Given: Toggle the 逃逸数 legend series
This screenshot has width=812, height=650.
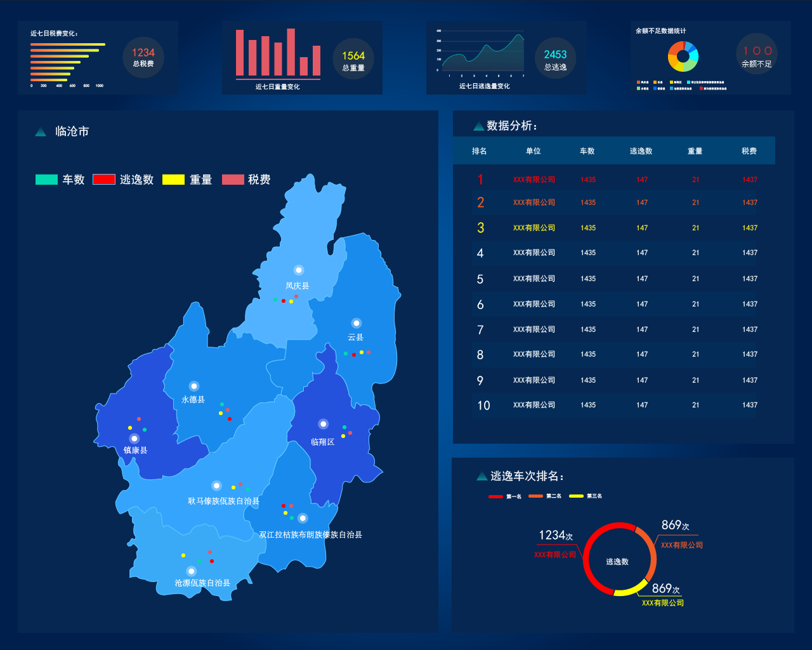Looking at the screenshot, I should point(123,180).
